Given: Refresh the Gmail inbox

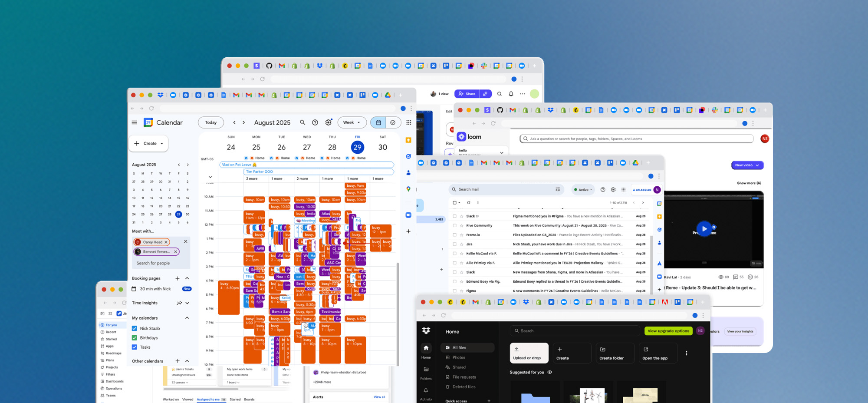Looking at the screenshot, I should [469, 202].
